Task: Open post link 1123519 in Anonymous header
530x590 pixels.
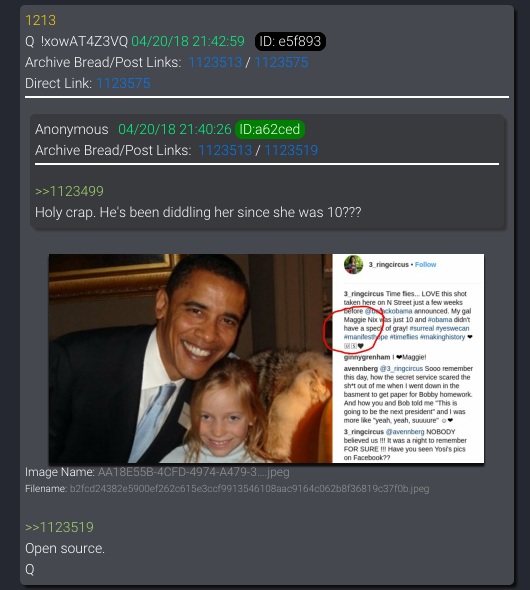Action: 291,150
